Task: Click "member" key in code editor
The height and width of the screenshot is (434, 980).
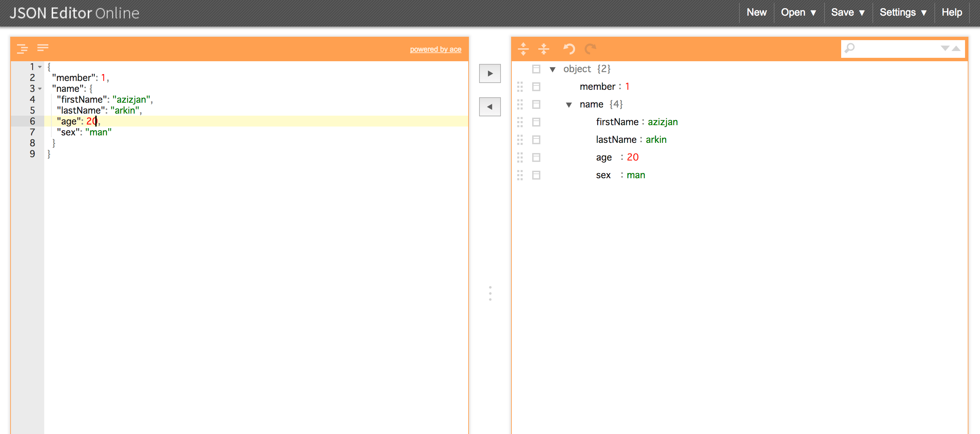Action: [x=73, y=78]
